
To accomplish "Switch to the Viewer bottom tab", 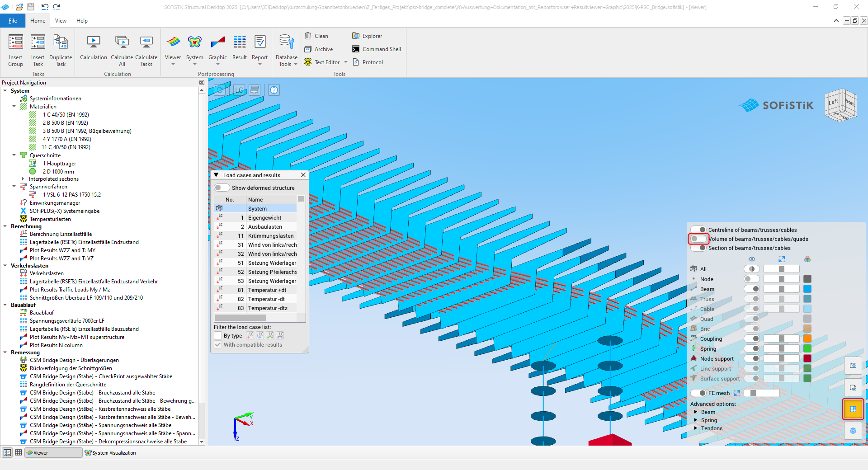I will pyautogui.click(x=53, y=452).
